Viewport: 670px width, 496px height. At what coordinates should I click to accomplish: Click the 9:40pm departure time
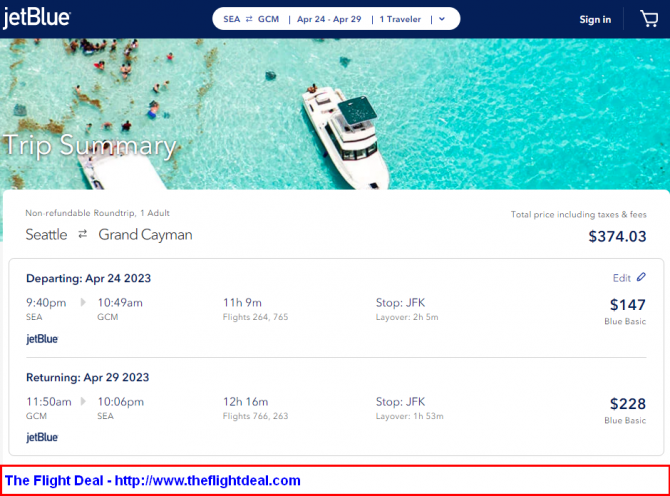click(x=46, y=303)
